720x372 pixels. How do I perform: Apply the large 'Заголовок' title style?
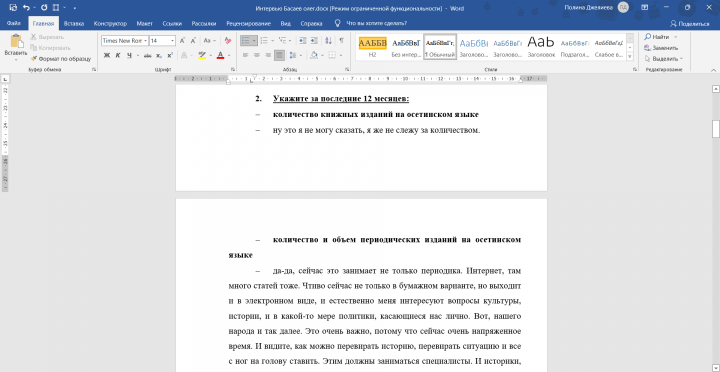pyautogui.click(x=541, y=47)
